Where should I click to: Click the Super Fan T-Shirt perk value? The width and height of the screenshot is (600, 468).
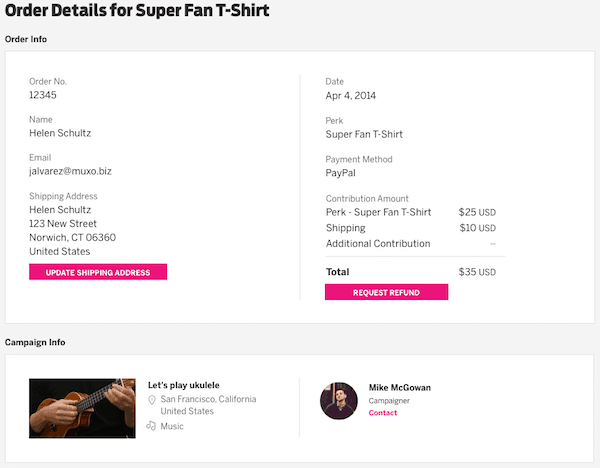point(364,134)
